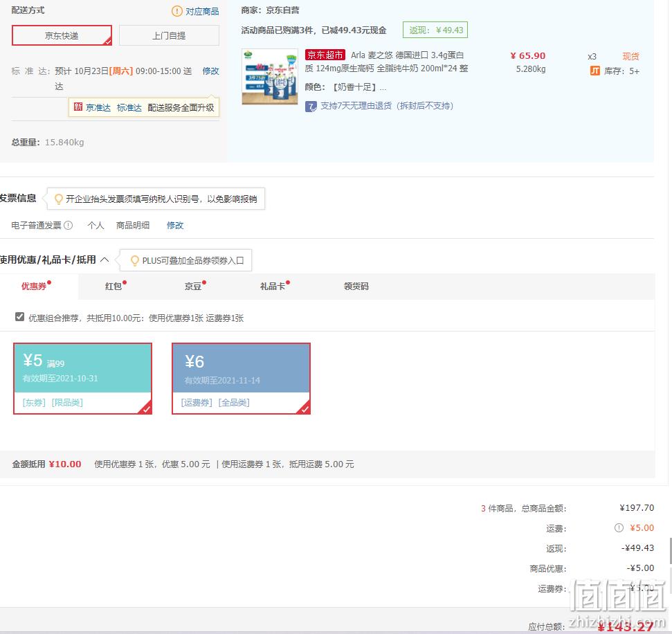The height and width of the screenshot is (634, 672).
Task: Open 支持7天无理由退货 link
Action: click(x=387, y=106)
